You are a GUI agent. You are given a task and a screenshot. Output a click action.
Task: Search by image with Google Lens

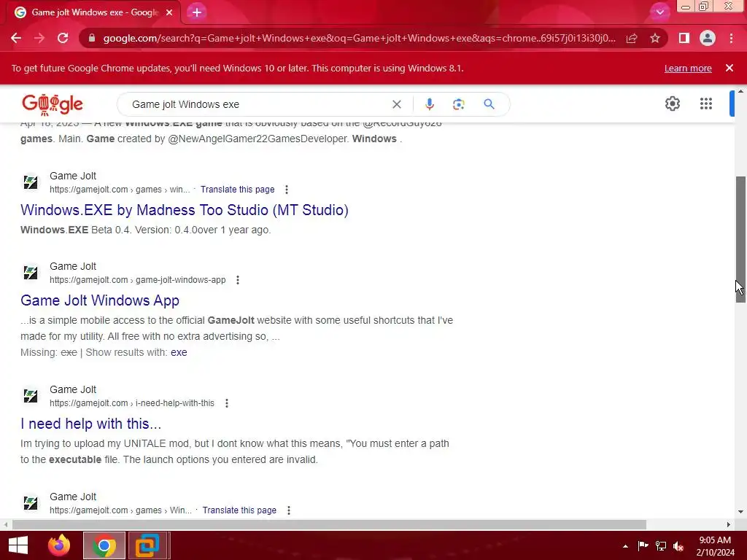pos(458,104)
